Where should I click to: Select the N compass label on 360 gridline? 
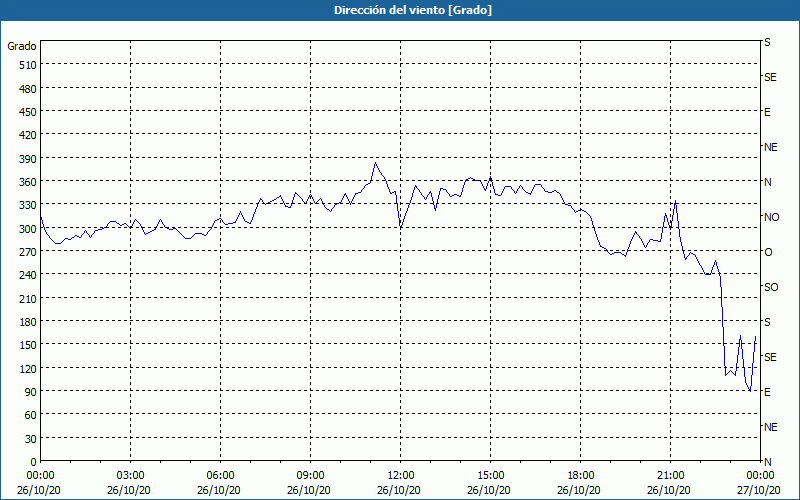coord(767,182)
